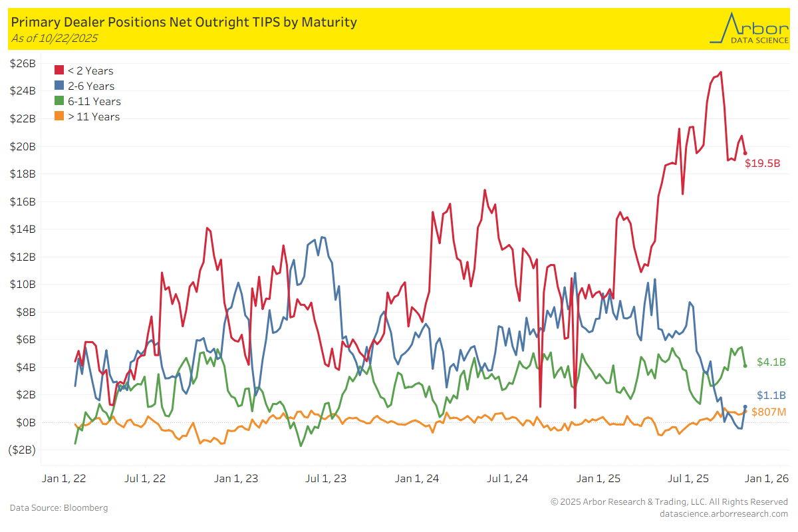Click the blue 2-6 Years legend swatch
This screenshot has height=532, width=798.
59,86
